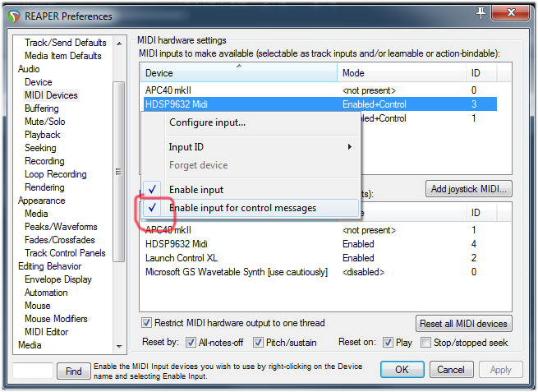Viewport: 538px width, 392px height.
Task: Toggle the All-notes-off reset checkbox
Action: 191,342
